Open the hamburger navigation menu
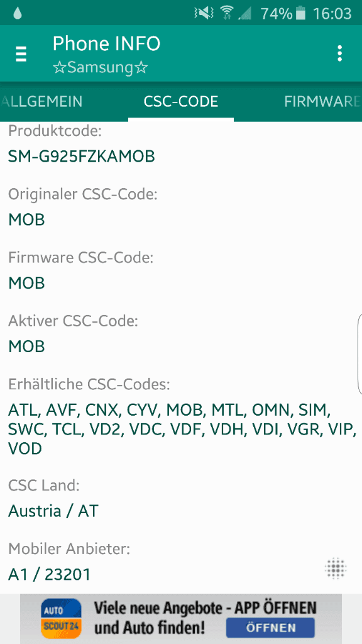The image size is (362, 644). coord(21,54)
